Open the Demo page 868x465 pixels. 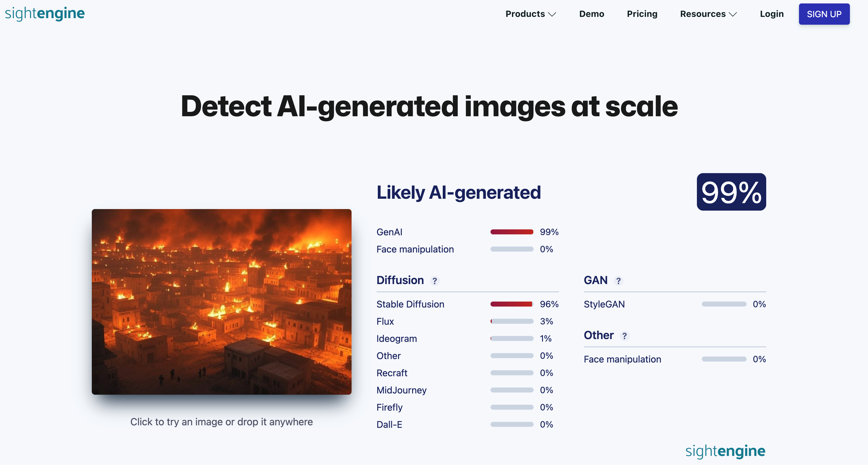[591, 14]
